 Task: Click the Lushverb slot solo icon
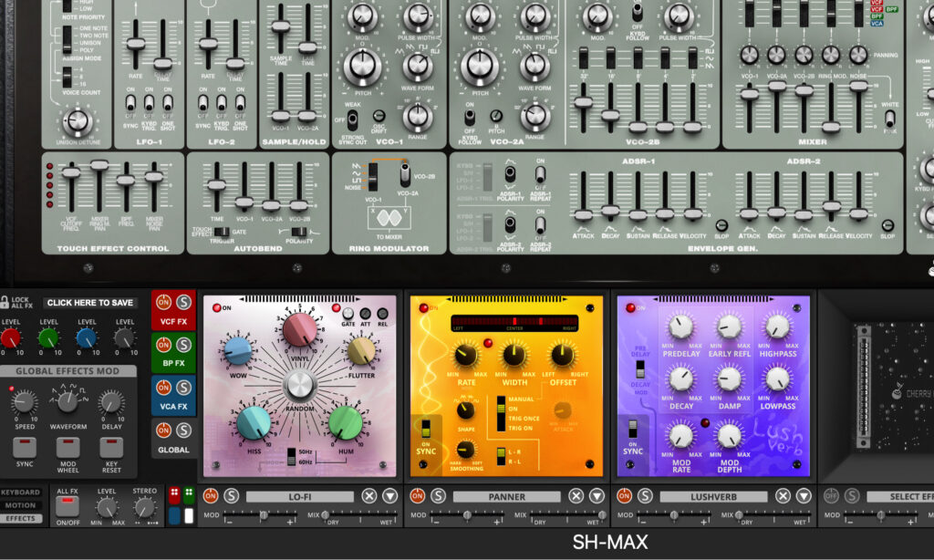click(644, 496)
